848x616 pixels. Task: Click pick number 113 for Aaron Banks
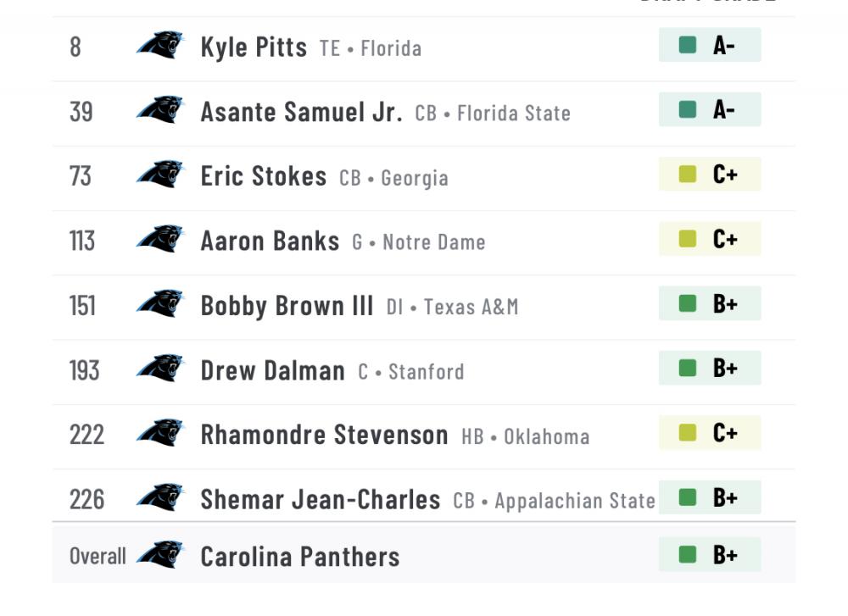(82, 241)
